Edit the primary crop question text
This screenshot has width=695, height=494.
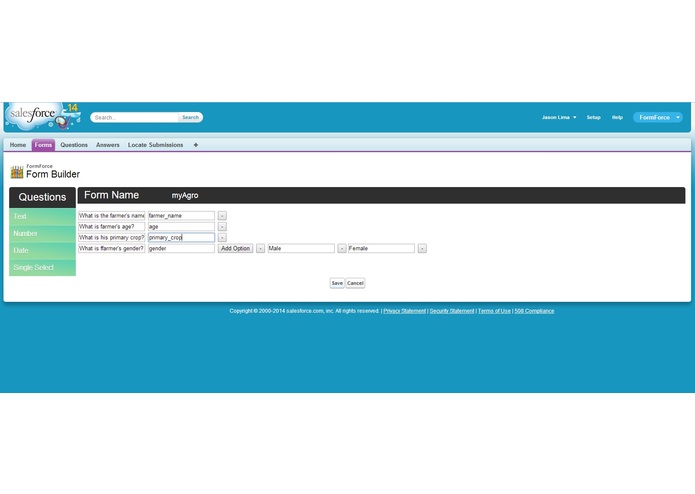point(112,237)
